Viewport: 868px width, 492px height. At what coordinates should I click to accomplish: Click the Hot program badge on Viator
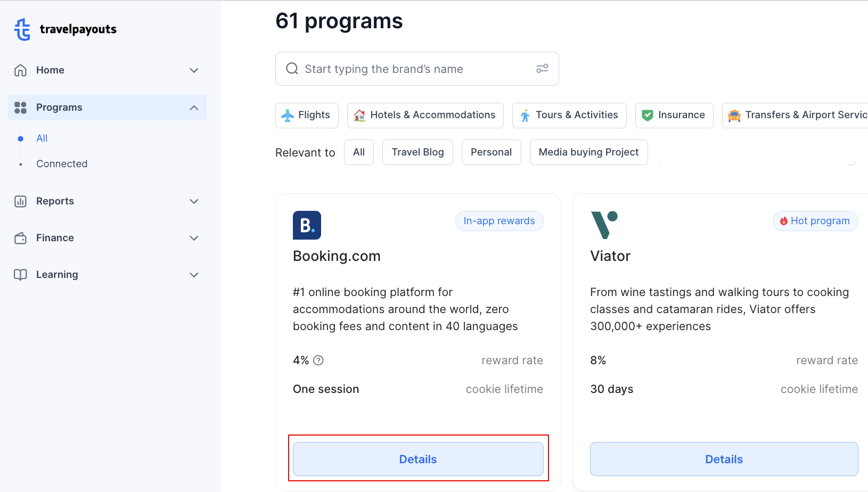coord(815,220)
